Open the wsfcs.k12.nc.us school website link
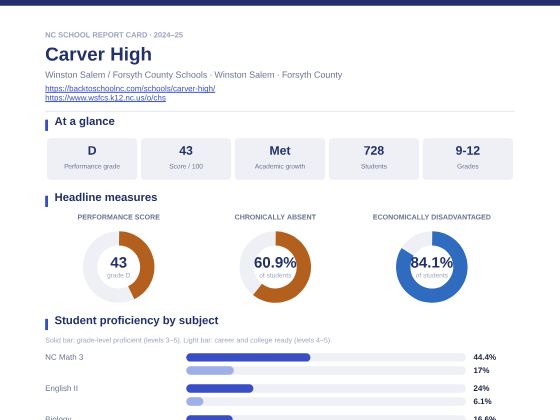 [105, 98]
